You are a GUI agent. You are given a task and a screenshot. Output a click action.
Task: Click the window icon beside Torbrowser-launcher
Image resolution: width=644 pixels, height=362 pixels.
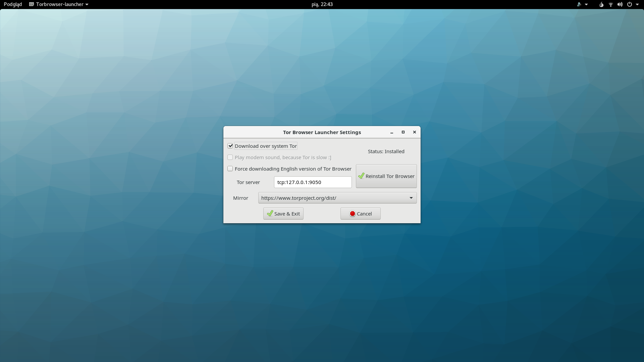click(x=32, y=4)
